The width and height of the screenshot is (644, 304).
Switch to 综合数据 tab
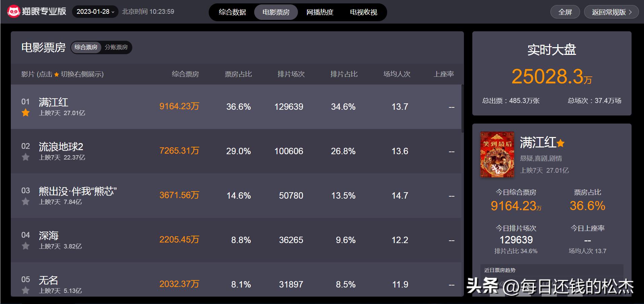point(232,12)
